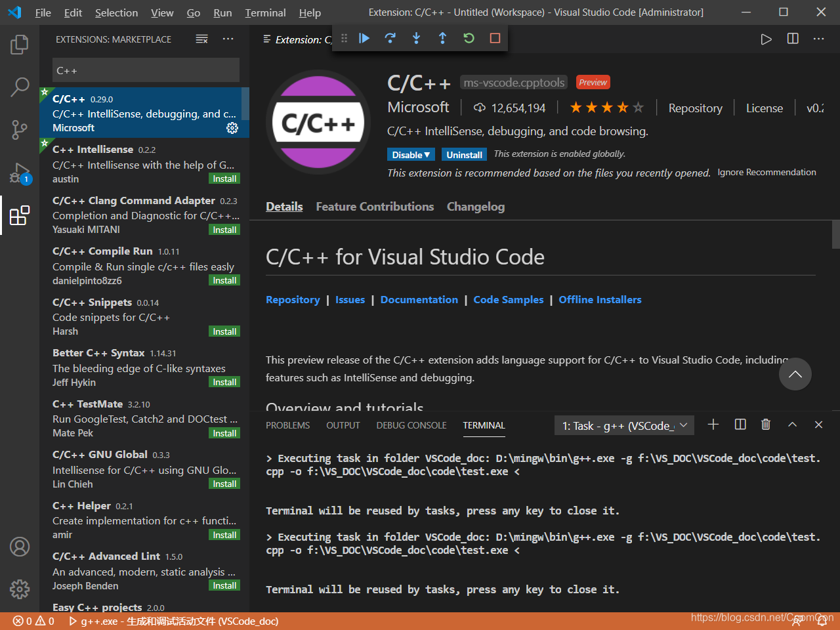Click the errors and warnings status indicator
This screenshot has width=840, height=630.
33,621
